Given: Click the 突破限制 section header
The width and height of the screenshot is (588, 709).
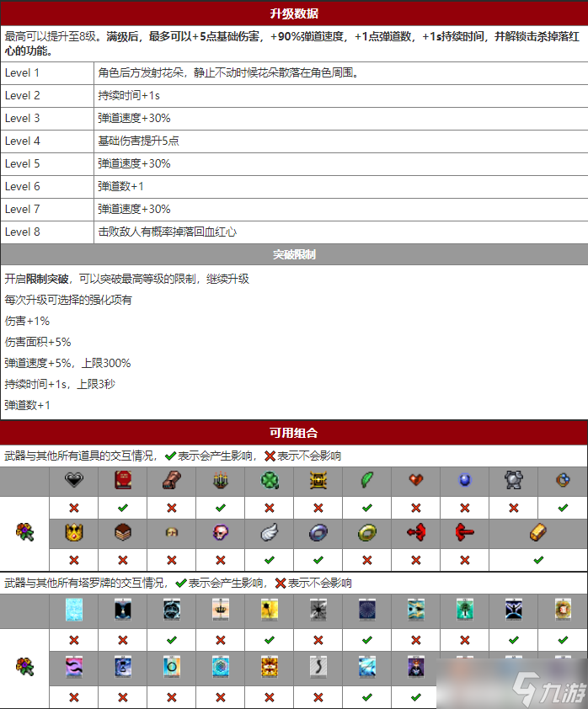Looking at the screenshot, I should (x=294, y=254).
